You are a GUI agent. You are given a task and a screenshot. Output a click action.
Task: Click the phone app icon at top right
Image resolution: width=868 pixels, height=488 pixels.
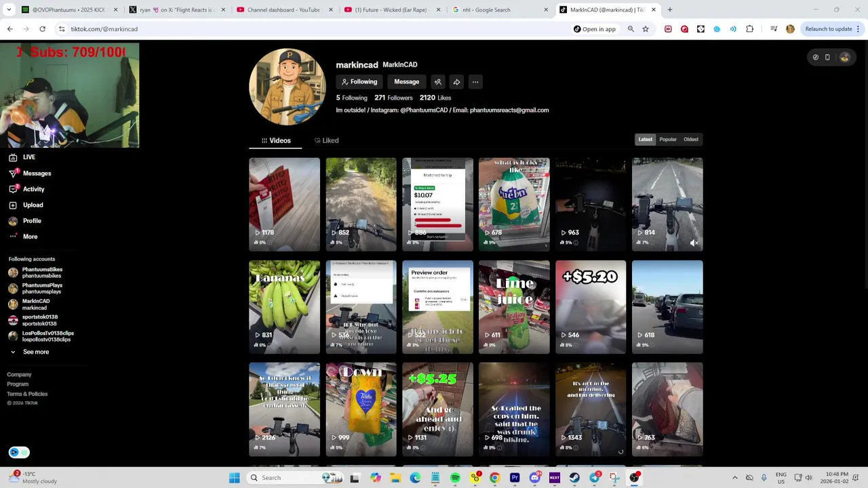pos(827,58)
